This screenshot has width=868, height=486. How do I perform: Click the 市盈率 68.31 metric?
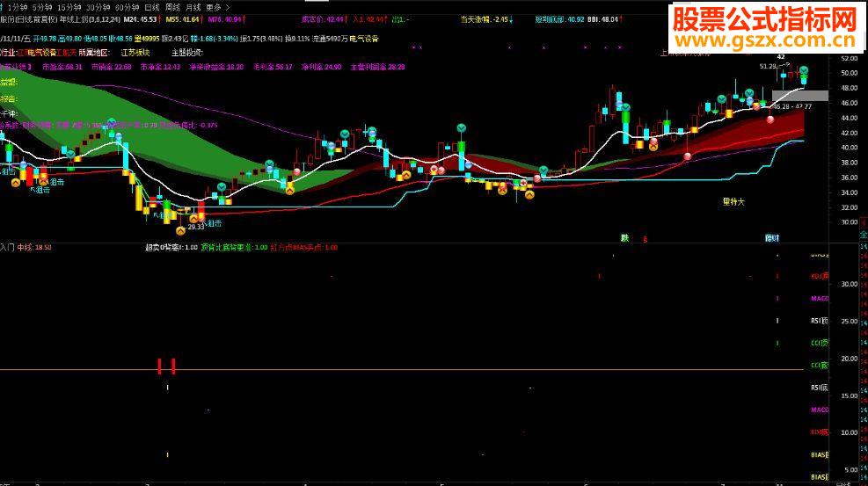coord(62,67)
